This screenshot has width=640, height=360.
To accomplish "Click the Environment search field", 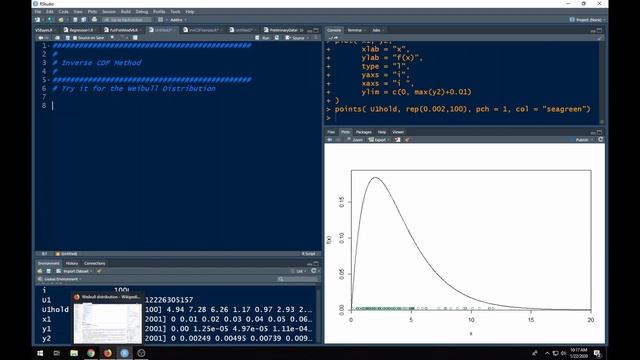I will [x=298, y=279].
